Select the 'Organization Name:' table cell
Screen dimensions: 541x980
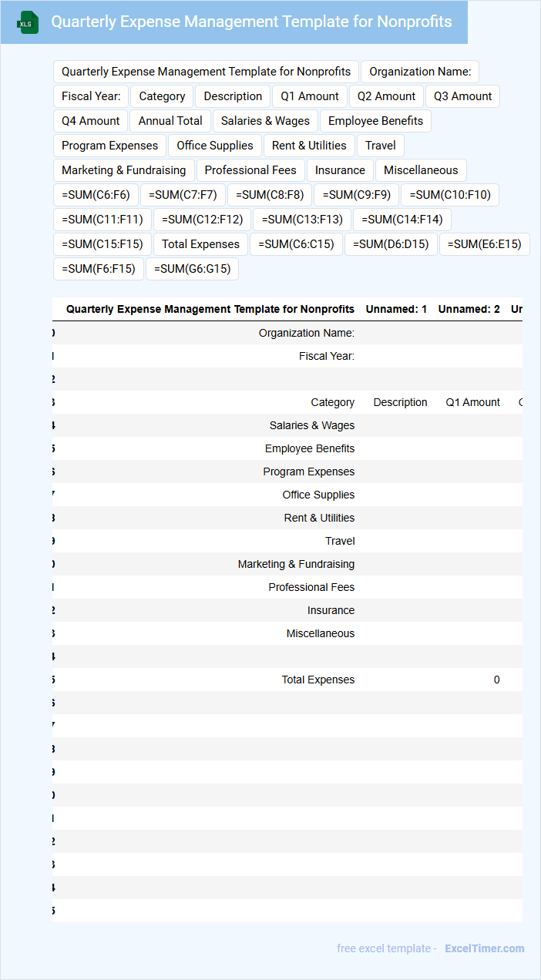coord(307,333)
